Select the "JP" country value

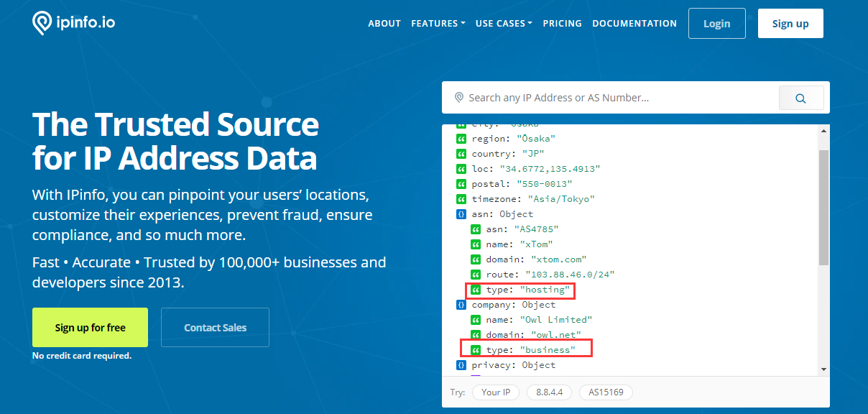[x=532, y=154]
